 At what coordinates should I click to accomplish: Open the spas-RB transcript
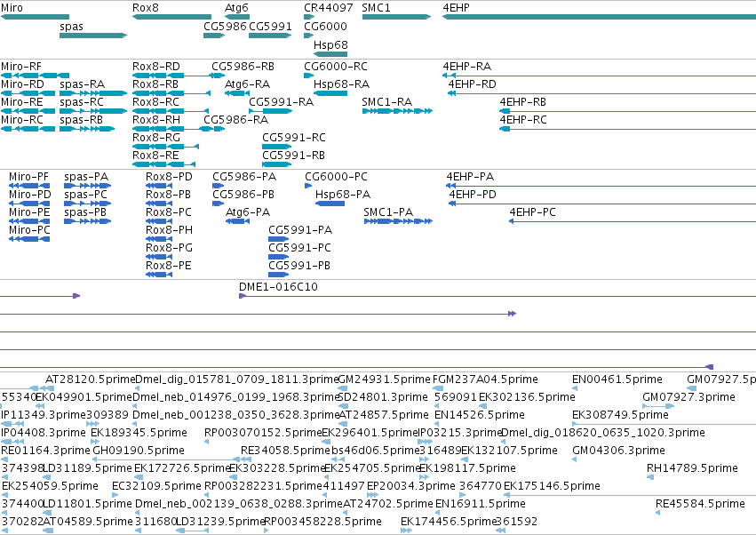87,129
